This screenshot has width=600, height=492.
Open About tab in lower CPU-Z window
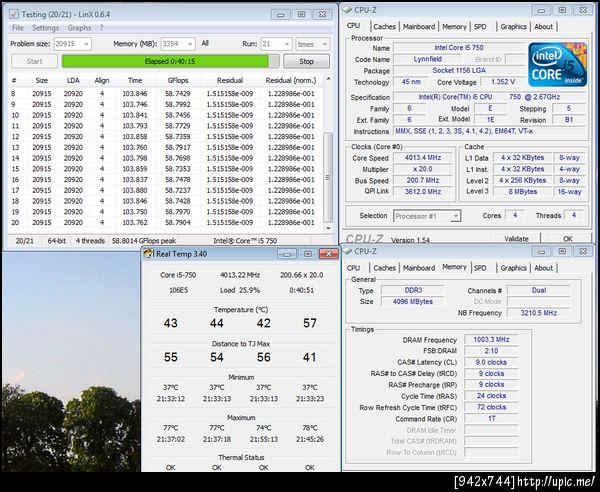[543, 268]
